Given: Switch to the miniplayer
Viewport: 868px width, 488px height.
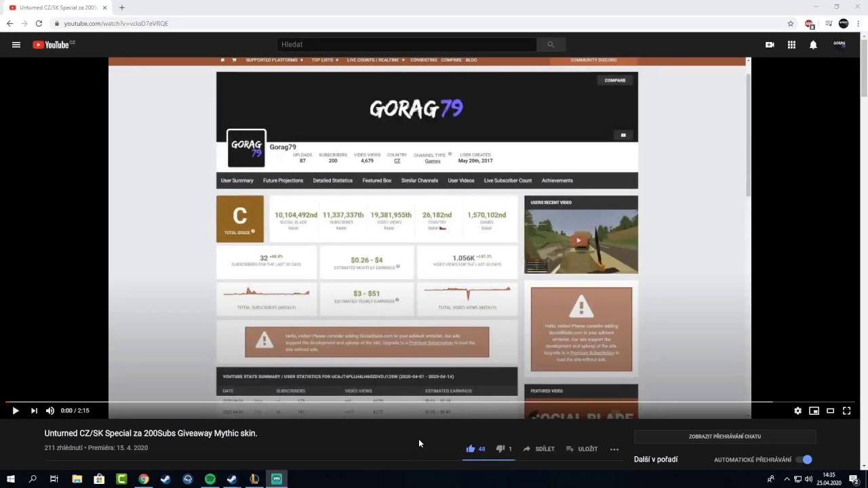Looking at the screenshot, I should (814, 411).
